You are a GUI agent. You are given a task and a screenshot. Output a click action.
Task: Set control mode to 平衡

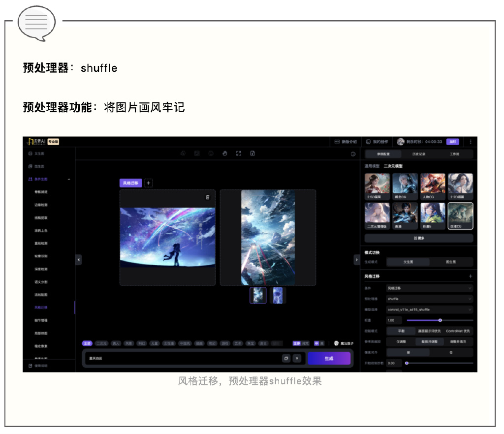pos(401,331)
